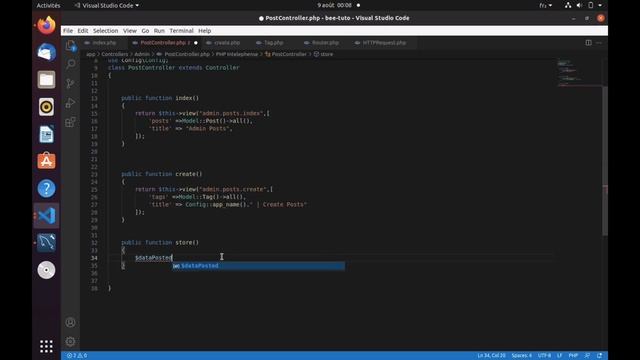
Task: Click the Split Editor icon
Action: click(588, 42)
